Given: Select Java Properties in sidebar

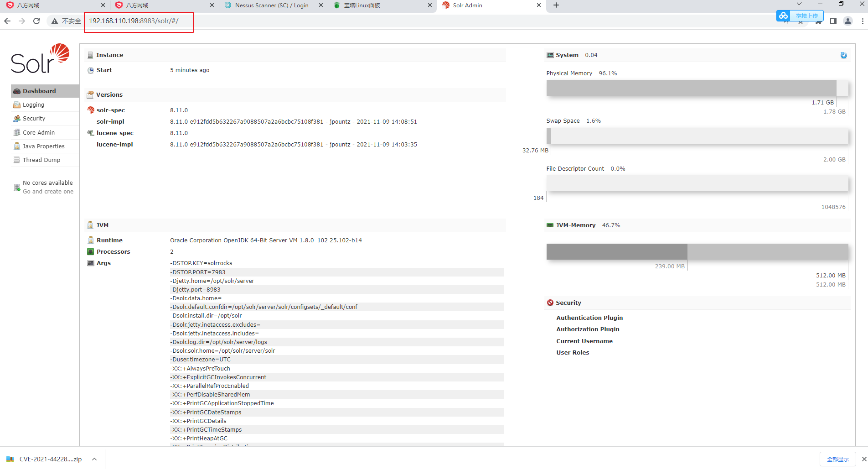Looking at the screenshot, I should tap(43, 146).
